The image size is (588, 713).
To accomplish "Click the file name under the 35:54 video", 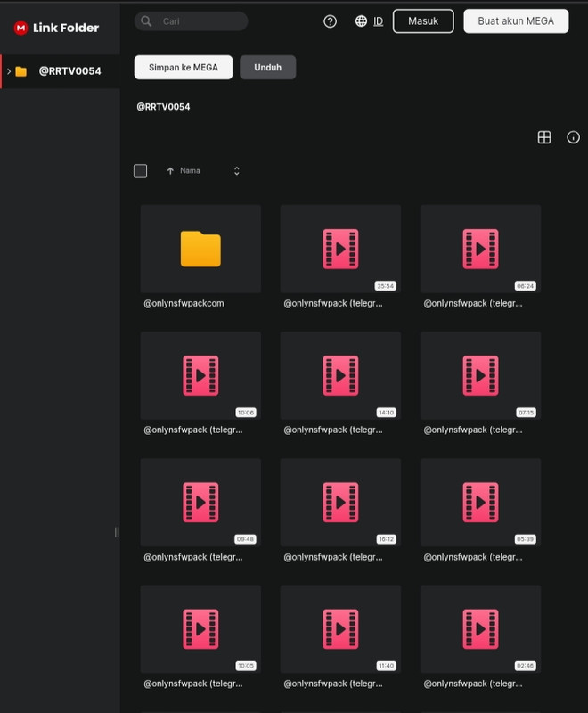I will tap(333, 303).
